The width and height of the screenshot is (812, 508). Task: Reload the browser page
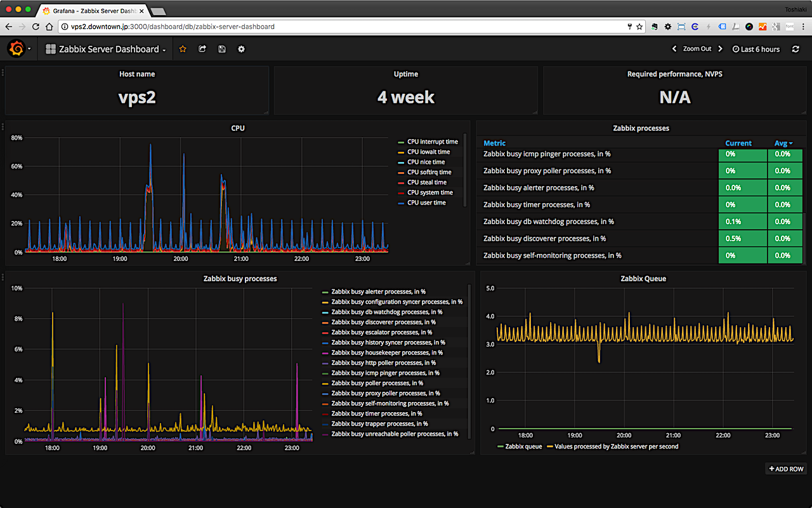36,27
